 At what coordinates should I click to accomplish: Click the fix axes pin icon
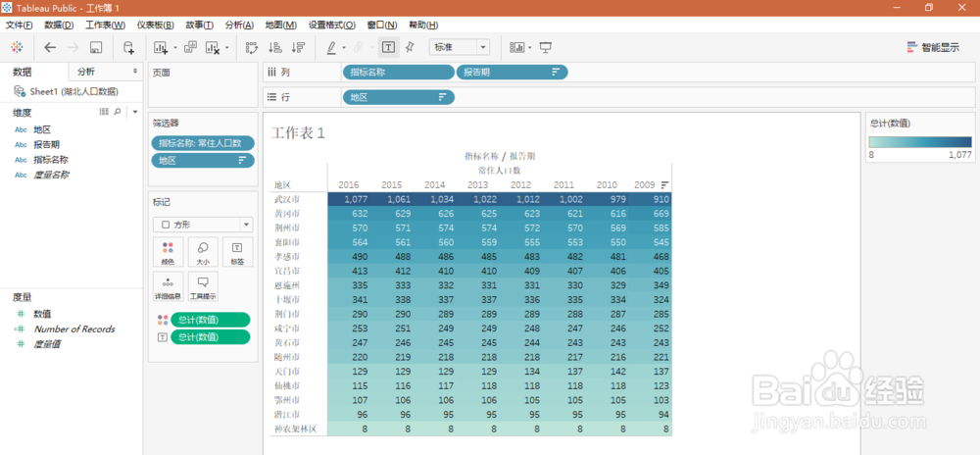pyautogui.click(x=410, y=47)
